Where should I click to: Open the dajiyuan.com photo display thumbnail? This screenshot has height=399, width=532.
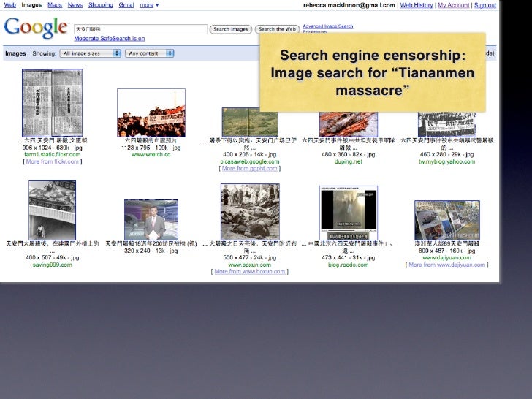pyautogui.click(x=447, y=220)
